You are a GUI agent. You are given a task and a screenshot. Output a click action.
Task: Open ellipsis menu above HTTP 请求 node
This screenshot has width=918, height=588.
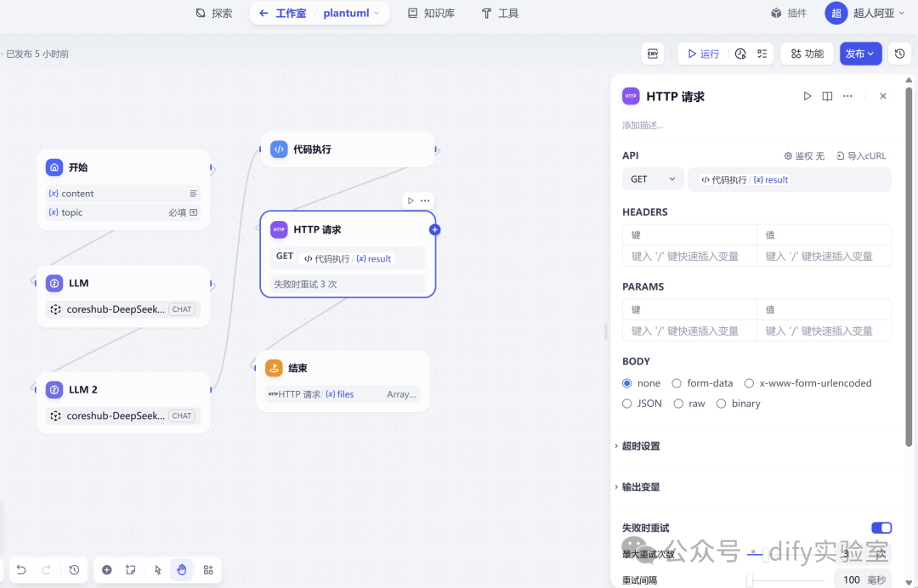(425, 201)
